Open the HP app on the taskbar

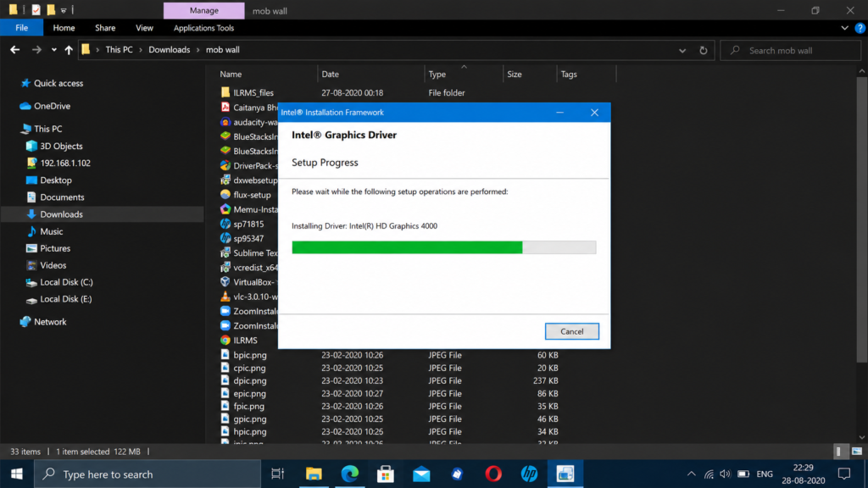[529, 474]
